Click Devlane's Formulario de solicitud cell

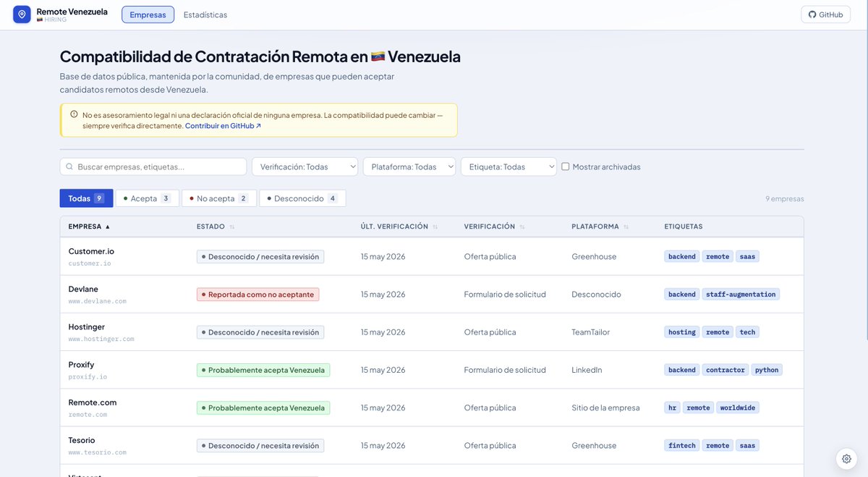pos(505,295)
